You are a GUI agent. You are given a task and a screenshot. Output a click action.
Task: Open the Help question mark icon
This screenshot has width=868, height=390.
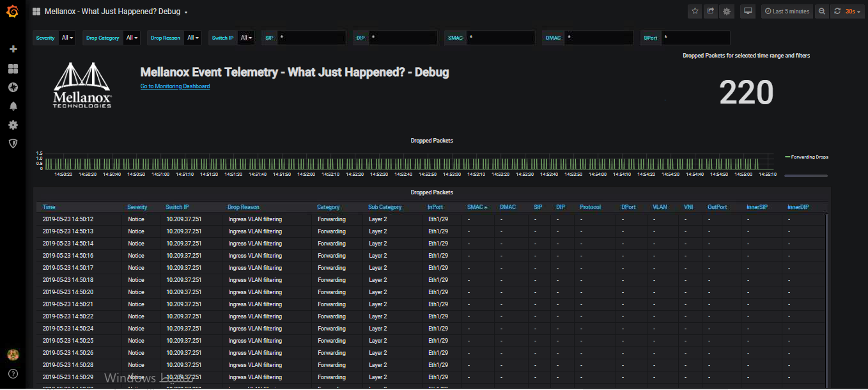tap(13, 373)
